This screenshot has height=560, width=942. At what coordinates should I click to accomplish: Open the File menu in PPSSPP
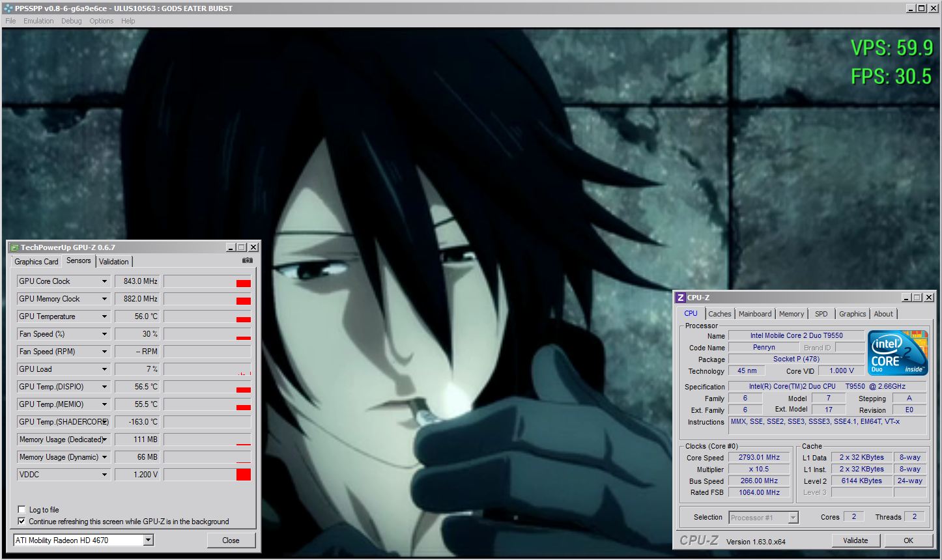pyautogui.click(x=10, y=21)
